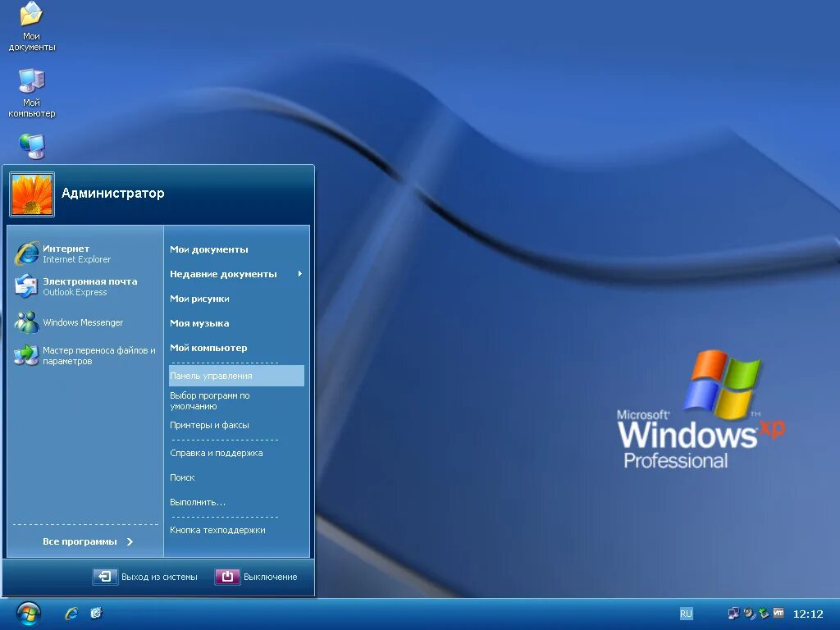Open Мой компьютер in Start menu
The height and width of the screenshot is (630, 840).
click(x=236, y=348)
